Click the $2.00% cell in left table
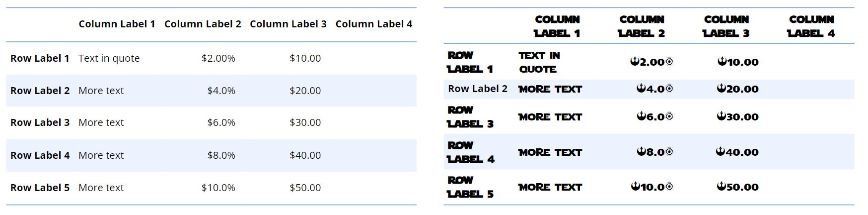The height and width of the screenshot is (215, 868). [x=218, y=58]
